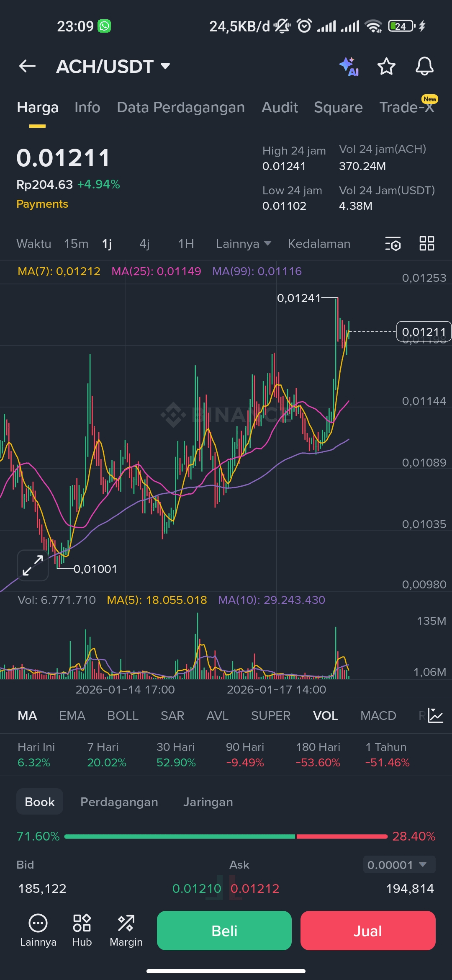This screenshot has width=452, height=980.
Task: Tap the bid/ask ratio progress bar
Action: click(226, 836)
